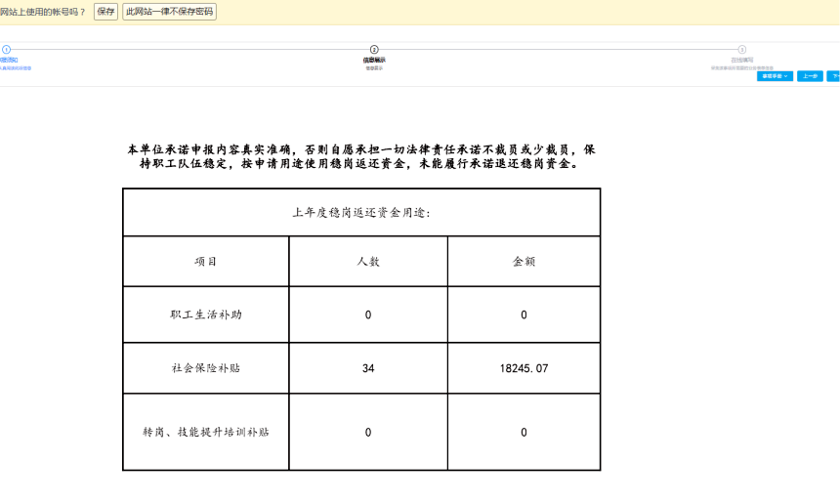Click 职工生活补助 people count value 0
The height and width of the screenshot is (504, 840).
click(x=368, y=315)
